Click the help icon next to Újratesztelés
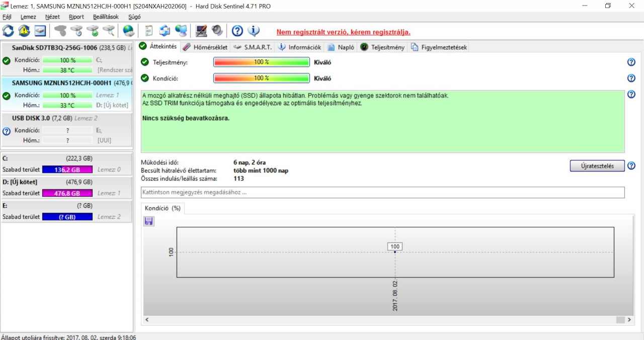 click(631, 166)
